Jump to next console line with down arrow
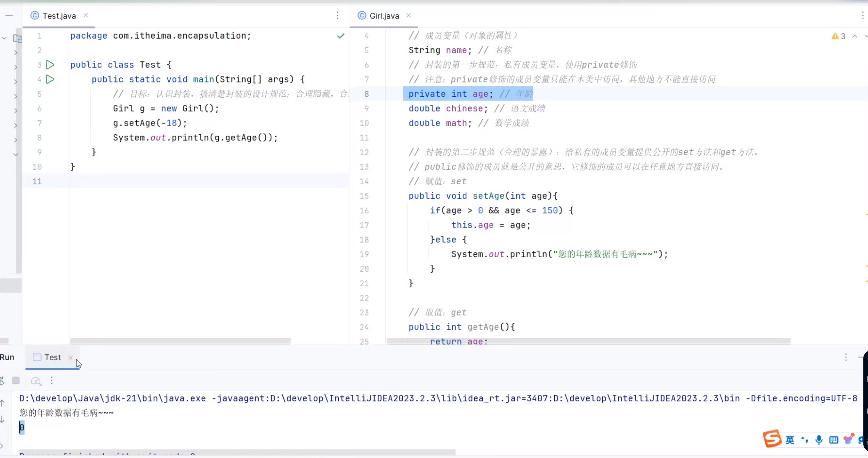The width and height of the screenshot is (868, 458). pos(3,419)
